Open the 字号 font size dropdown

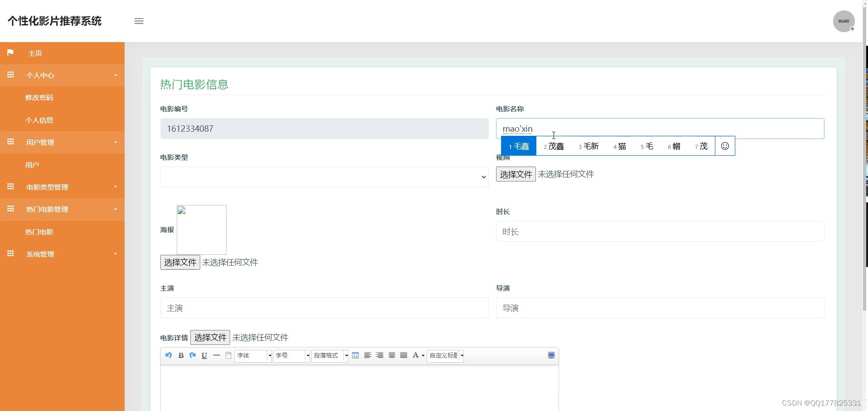[x=292, y=355]
